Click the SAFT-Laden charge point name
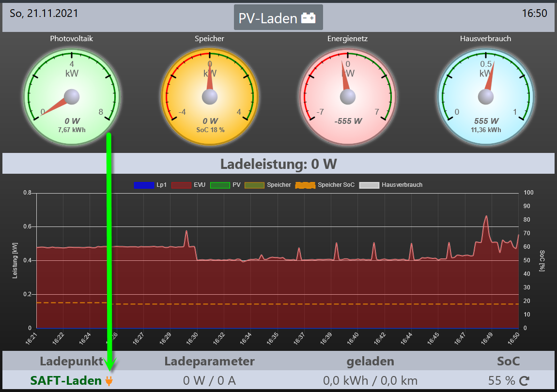The height and width of the screenshot is (392, 557). point(66,381)
